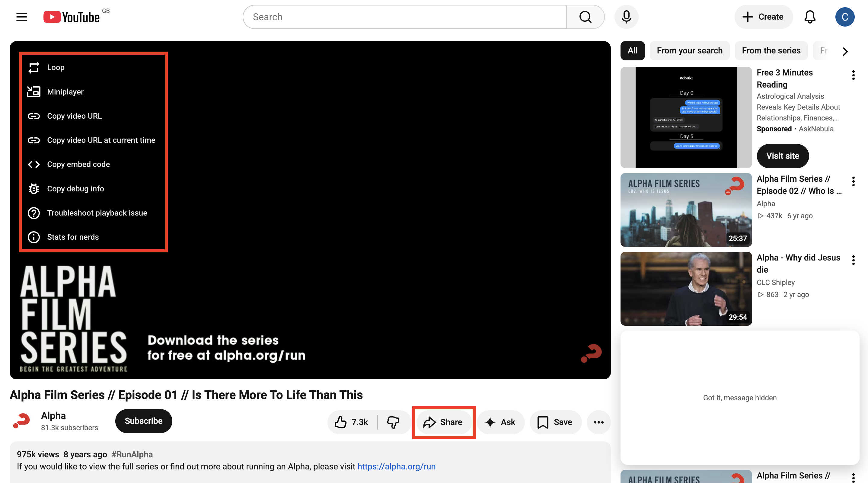Select Troubleshoot playback issue
The image size is (868, 483).
93,213
